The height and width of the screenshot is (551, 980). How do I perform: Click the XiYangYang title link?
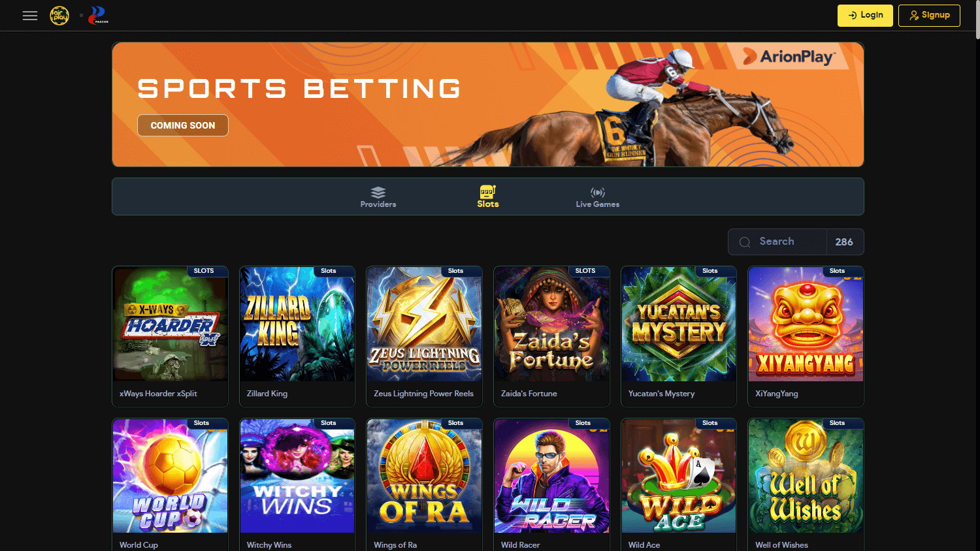pyautogui.click(x=777, y=394)
